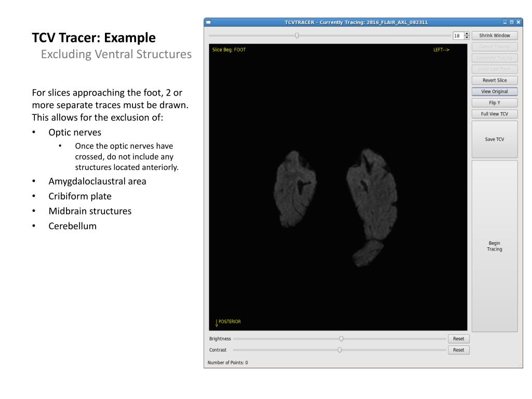Click the Contrast slider handle
This screenshot has width=532, height=399.
pos(340,350)
